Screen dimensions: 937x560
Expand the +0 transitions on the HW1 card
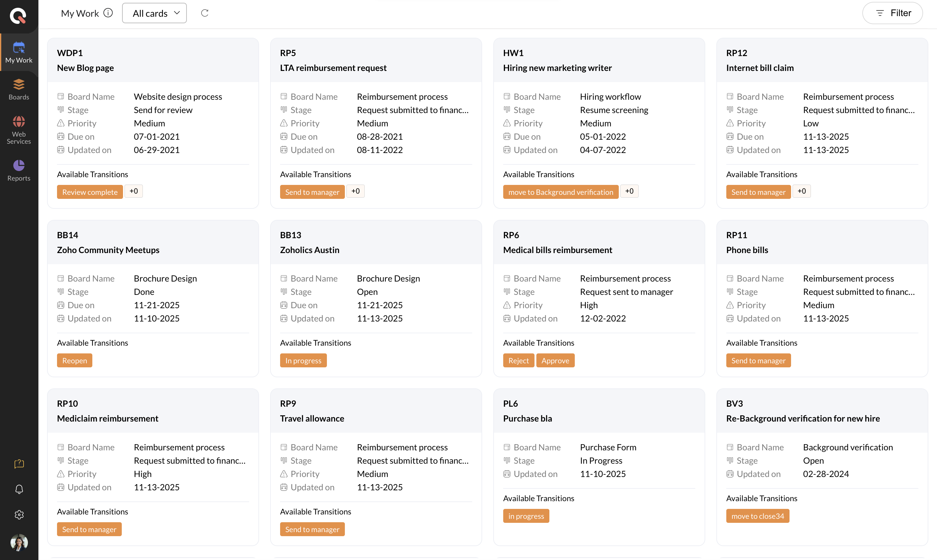pyautogui.click(x=629, y=191)
